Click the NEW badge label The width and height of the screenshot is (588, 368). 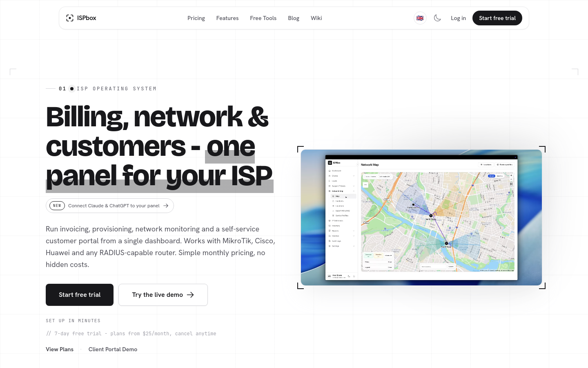point(57,206)
